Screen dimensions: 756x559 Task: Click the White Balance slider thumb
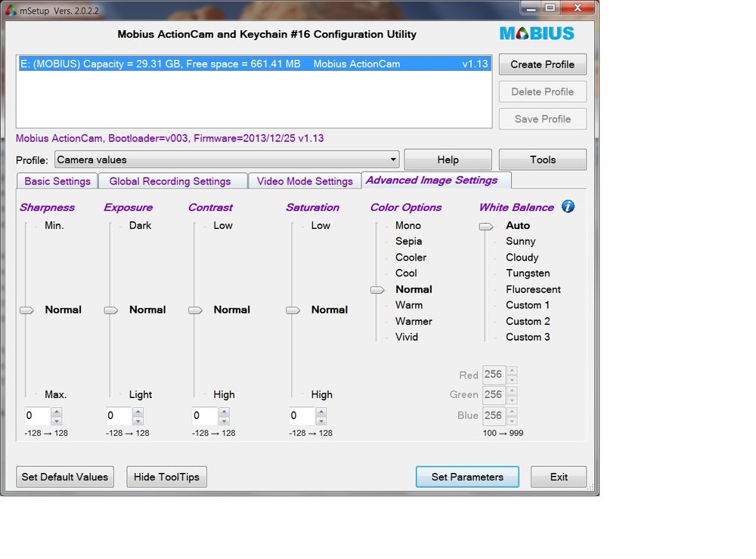486,226
